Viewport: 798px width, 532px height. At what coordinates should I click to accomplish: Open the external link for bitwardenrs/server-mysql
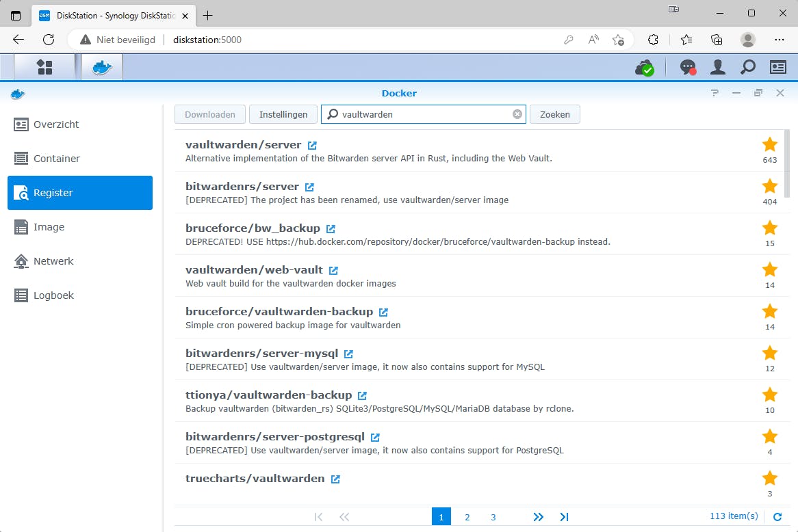[x=348, y=354]
